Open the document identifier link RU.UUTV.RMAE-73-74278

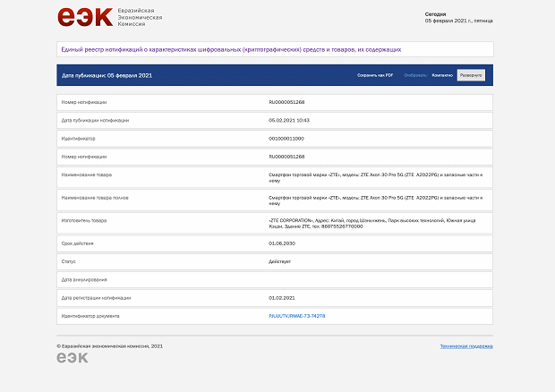[296, 316]
